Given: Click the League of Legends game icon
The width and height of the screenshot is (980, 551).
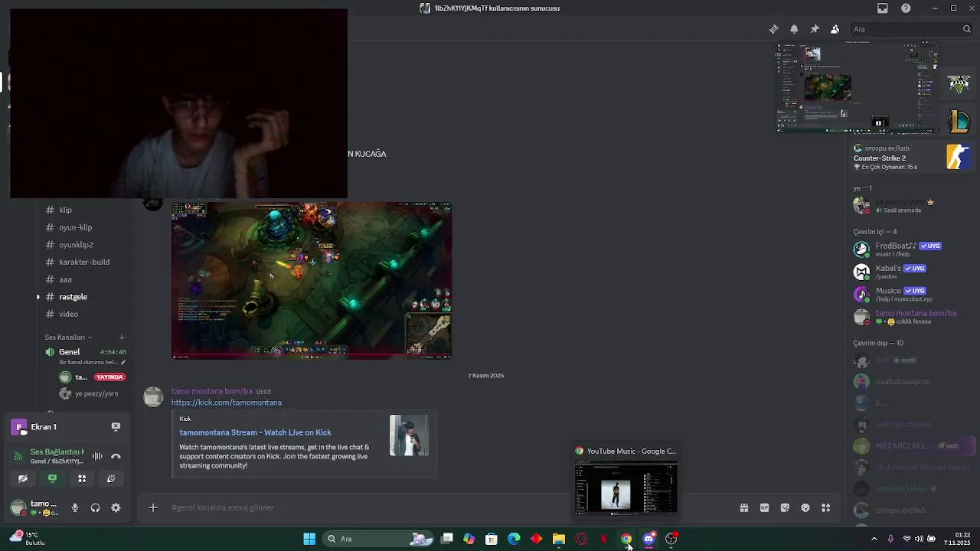Looking at the screenshot, I should pyautogui.click(x=959, y=121).
